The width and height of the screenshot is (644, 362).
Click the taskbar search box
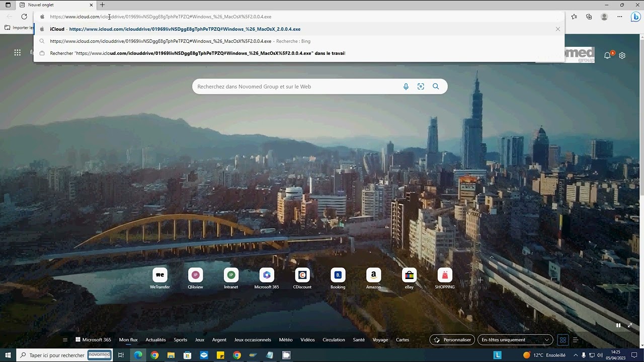click(64, 355)
